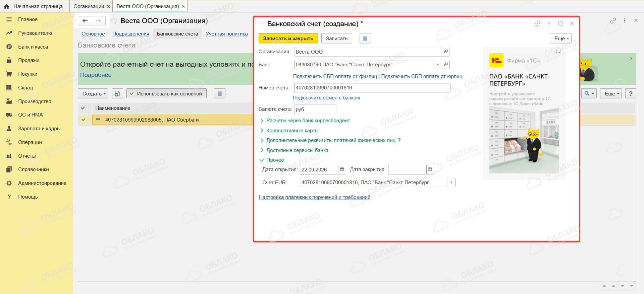Click Записать и закрыть button
Viewport: 644px width, 294px height.
pos(288,39)
